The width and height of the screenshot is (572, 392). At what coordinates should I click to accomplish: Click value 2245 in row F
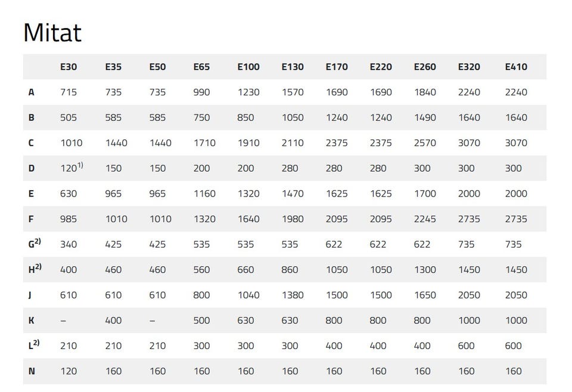pyautogui.click(x=425, y=219)
